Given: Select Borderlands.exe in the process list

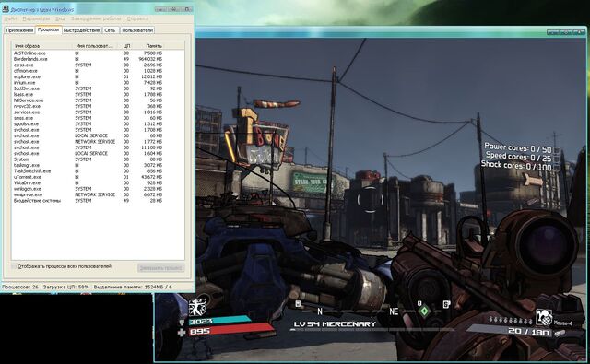Looking at the screenshot, I should tap(98, 59).
